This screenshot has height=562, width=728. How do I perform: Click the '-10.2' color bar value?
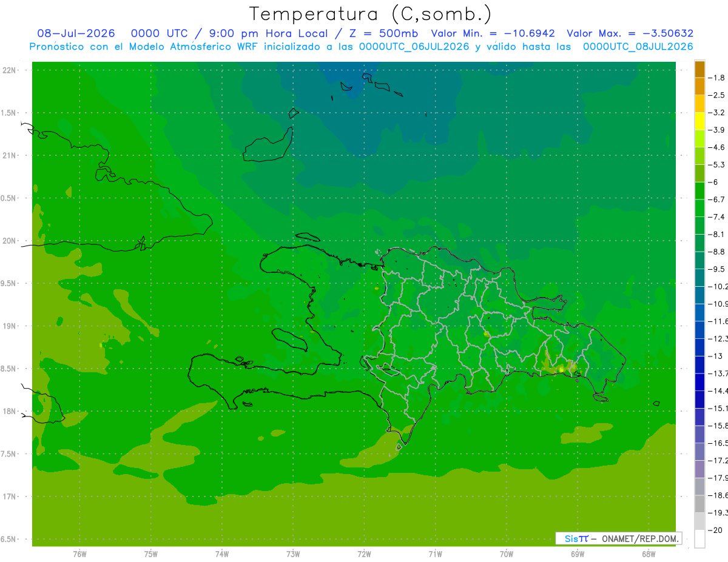click(x=718, y=287)
